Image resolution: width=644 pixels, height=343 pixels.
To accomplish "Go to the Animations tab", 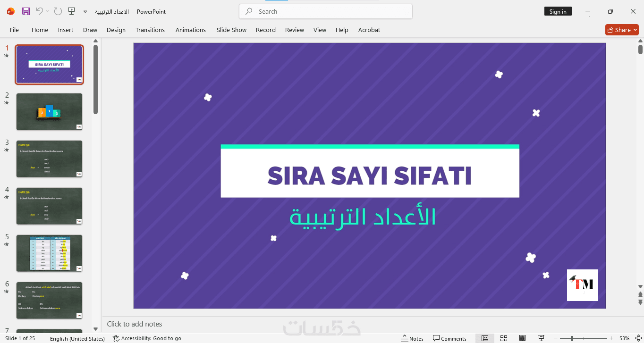I will pos(191,30).
